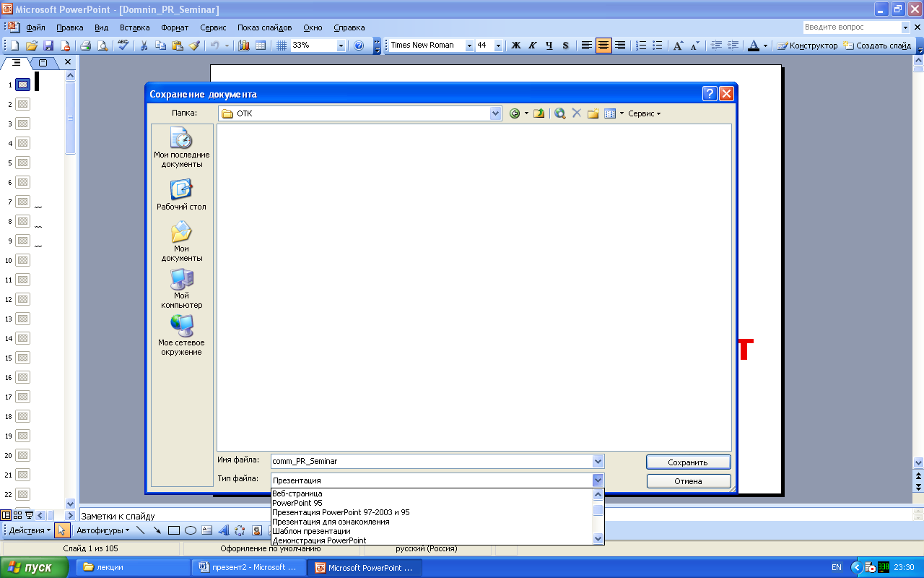Select the font color A swatch

pos(753,46)
